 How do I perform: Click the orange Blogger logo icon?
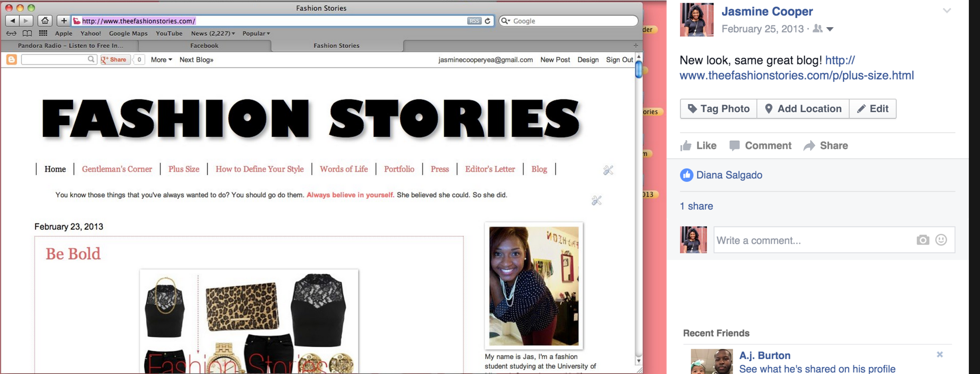[x=12, y=59]
